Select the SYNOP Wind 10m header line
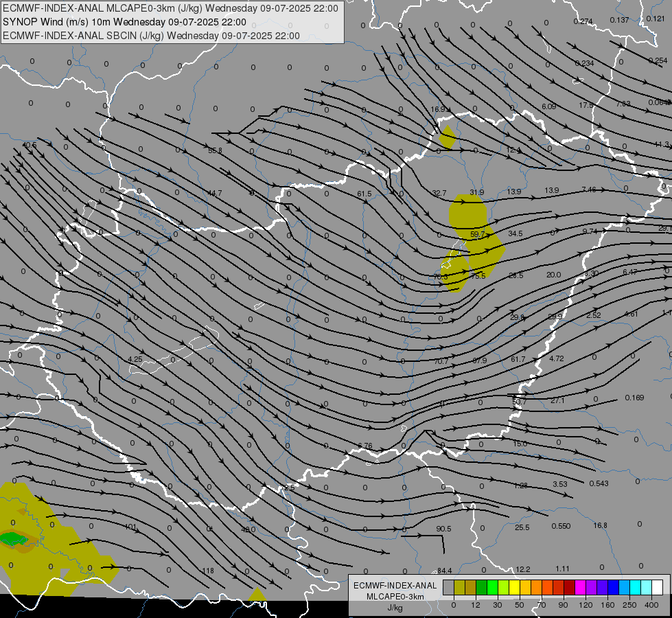The height and width of the screenshot is (618, 672). (125, 22)
